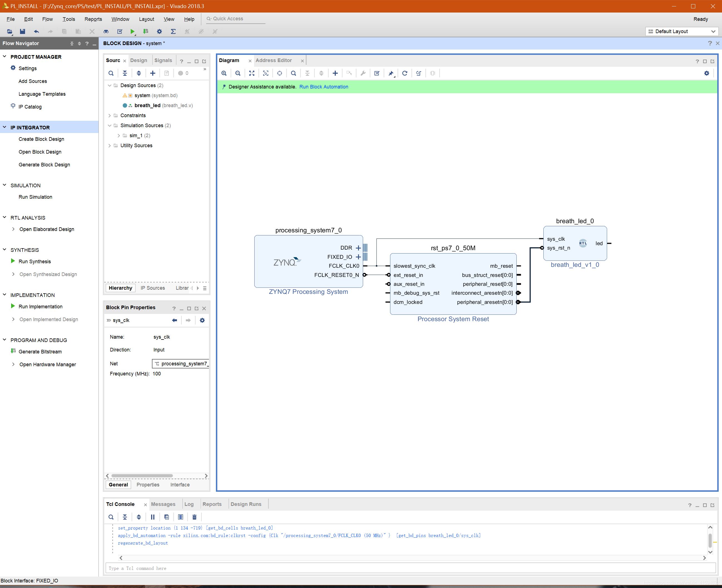Click the Tcl command input field
The width and height of the screenshot is (722, 588).
(410, 568)
